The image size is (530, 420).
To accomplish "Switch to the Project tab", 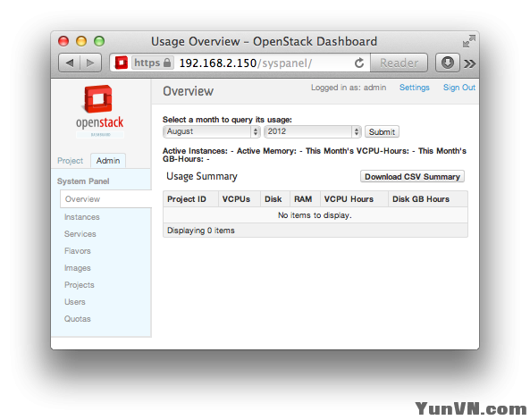I will tap(71, 161).
